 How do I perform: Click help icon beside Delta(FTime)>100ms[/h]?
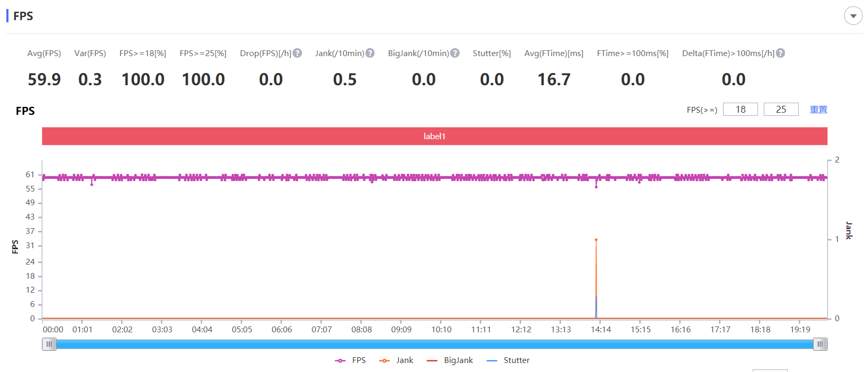tap(780, 53)
